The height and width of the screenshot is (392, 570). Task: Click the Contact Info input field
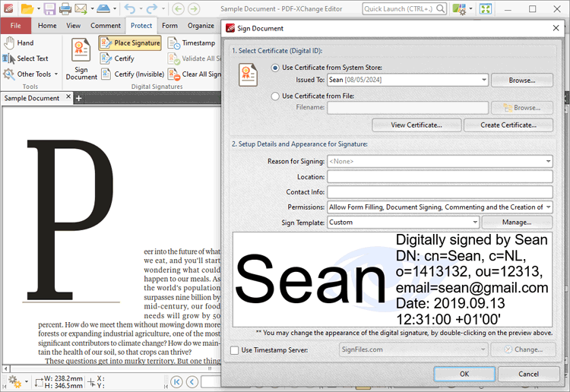(440, 192)
